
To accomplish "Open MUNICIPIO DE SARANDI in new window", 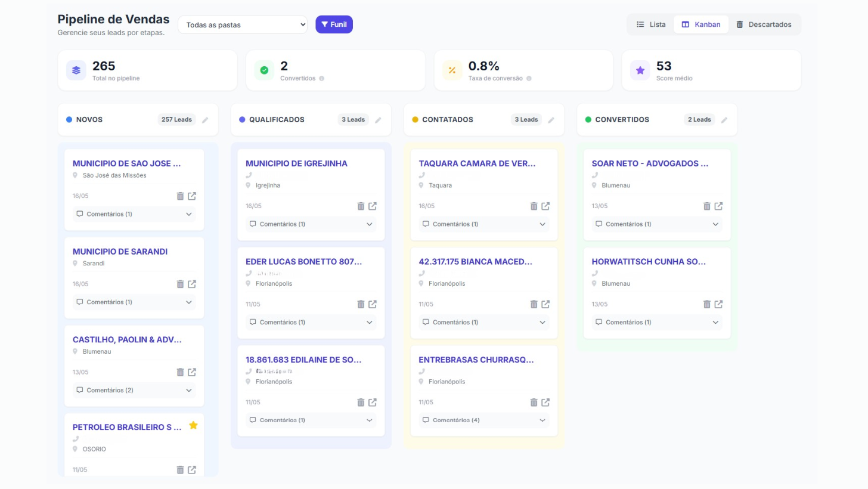I will point(192,284).
